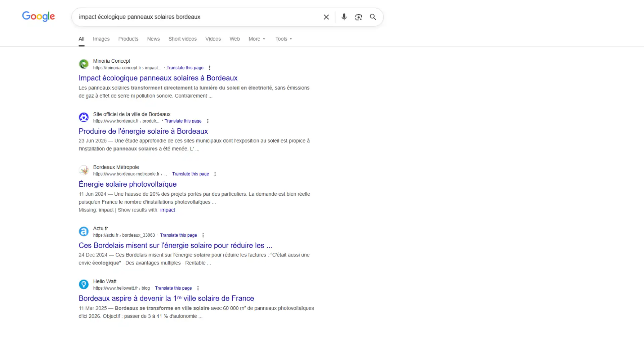Translate the Actu.fr page
Viewport: 644px width, 362px height.
tap(178, 235)
